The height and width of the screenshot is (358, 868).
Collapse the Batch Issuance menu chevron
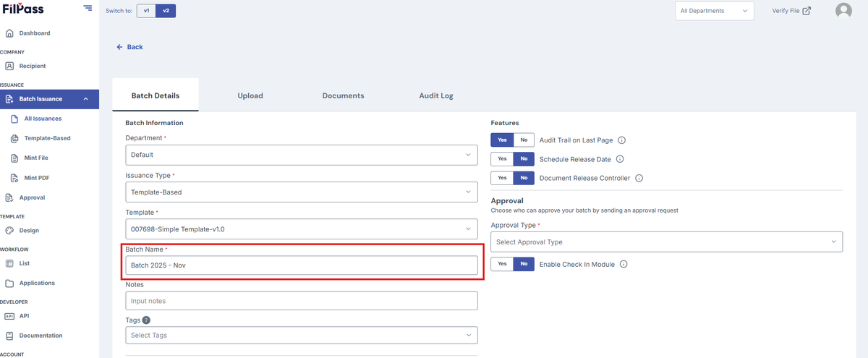click(x=86, y=99)
